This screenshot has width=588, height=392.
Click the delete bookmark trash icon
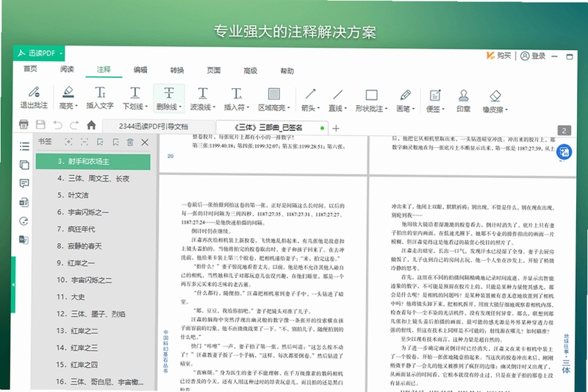coord(130,142)
